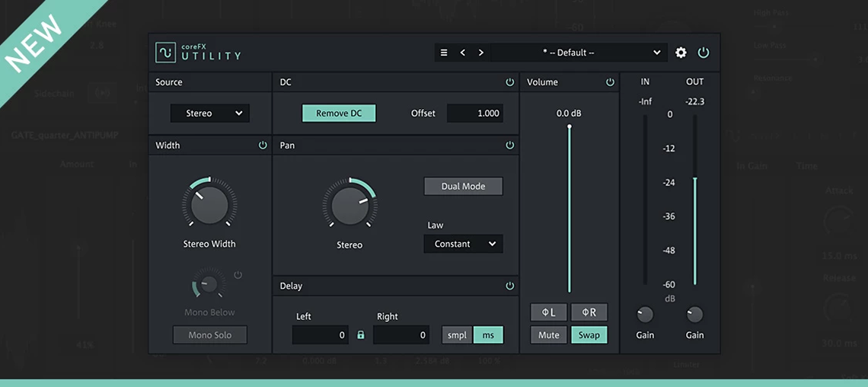Open the preset hamburger menu
Screen dimensions: 868x387
tap(444, 53)
